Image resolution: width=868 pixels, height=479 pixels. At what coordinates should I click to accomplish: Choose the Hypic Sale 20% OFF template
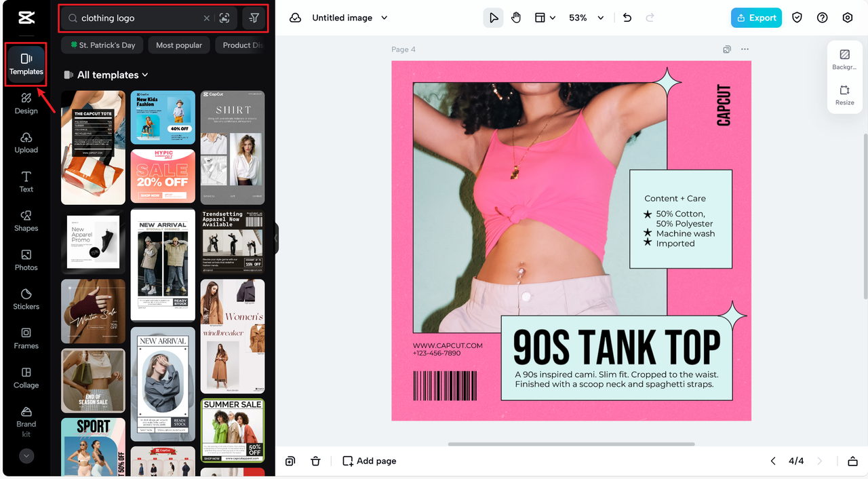coord(163,176)
